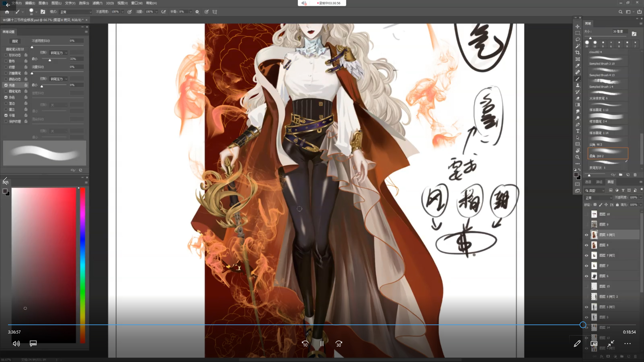This screenshot has height=362, width=644.
Task: Hide layer 图层 7 via eye icon
Action: point(587,266)
